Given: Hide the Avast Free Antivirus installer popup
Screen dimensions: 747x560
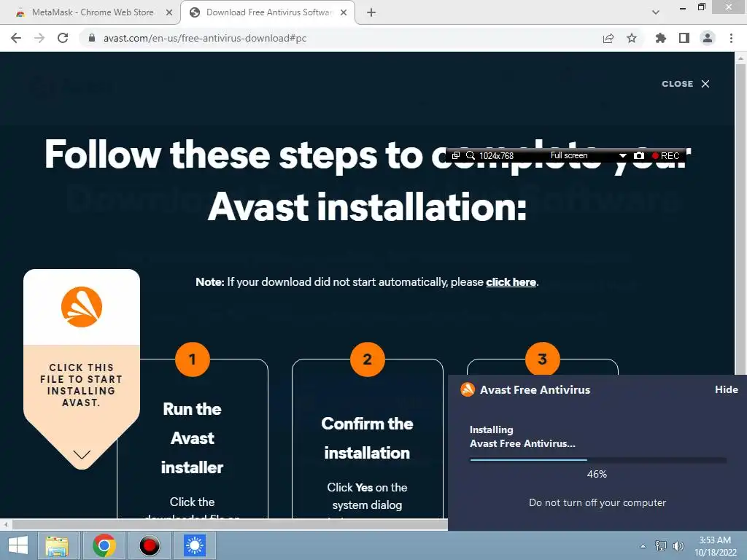Looking at the screenshot, I should (x=726, y=389).
